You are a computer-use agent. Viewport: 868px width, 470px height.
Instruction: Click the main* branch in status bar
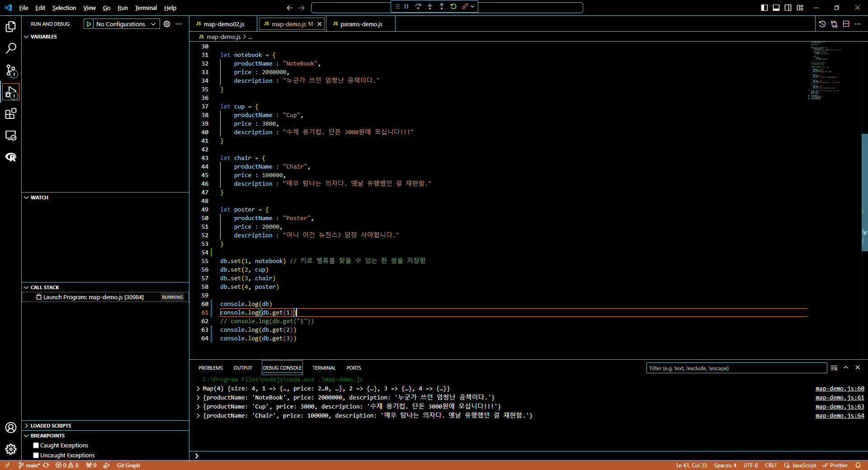pyautogui.click(x=30, y=465)
